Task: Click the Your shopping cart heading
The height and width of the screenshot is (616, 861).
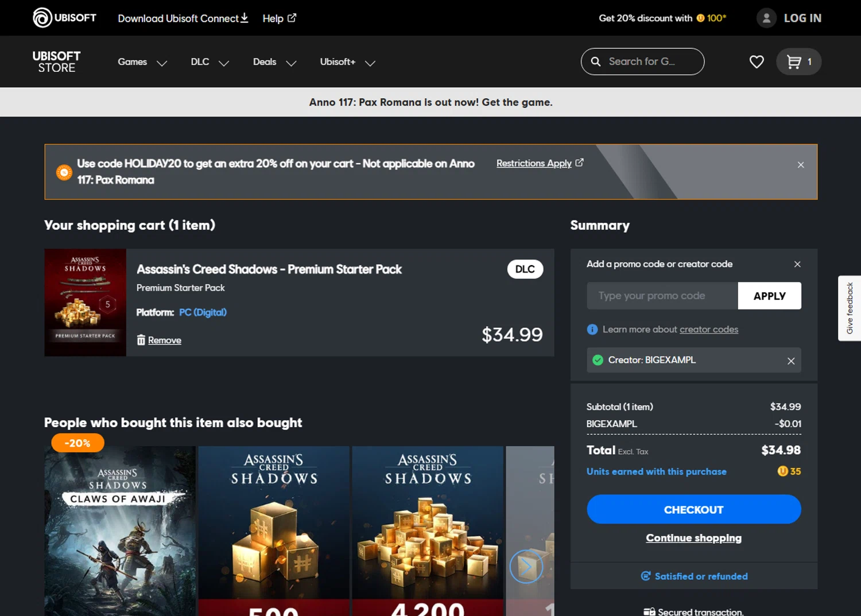Action: coord(130,225)
